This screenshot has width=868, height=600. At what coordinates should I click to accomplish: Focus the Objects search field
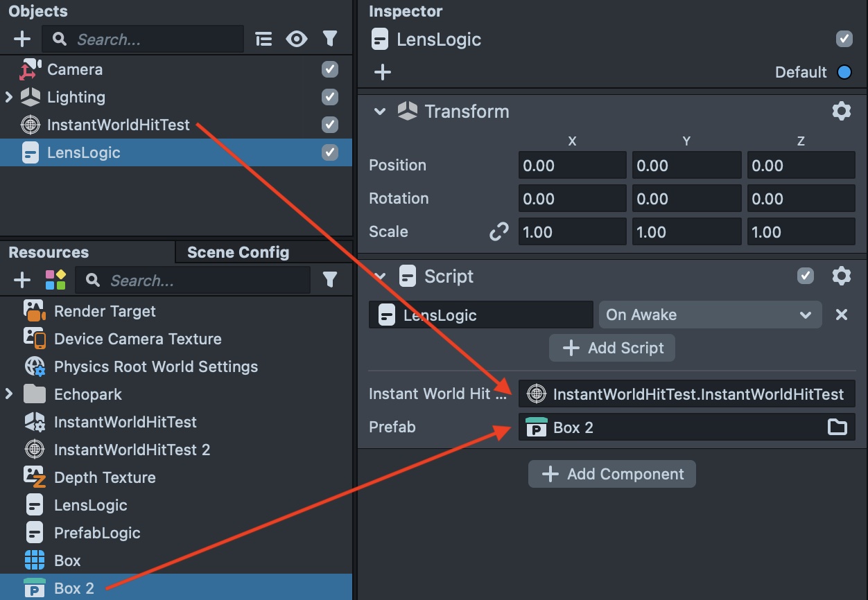pyautogui.click(x=143, y=39)
